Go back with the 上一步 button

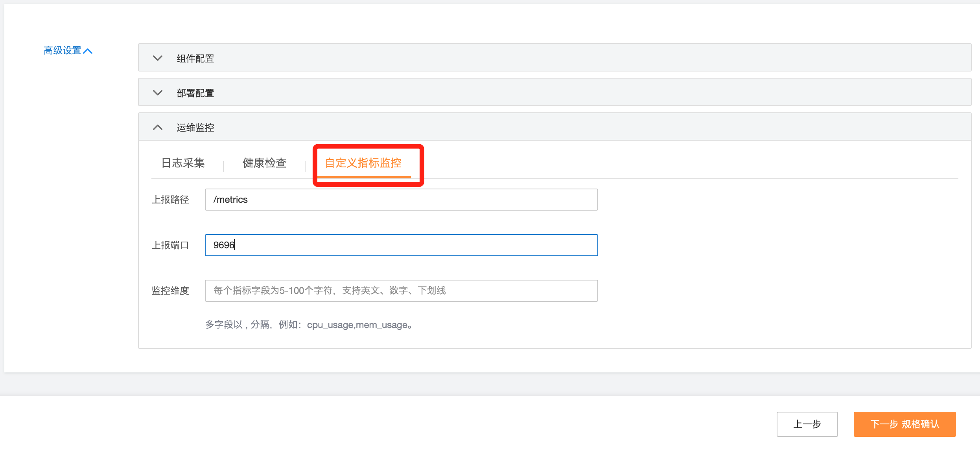[x=807, y=424]
